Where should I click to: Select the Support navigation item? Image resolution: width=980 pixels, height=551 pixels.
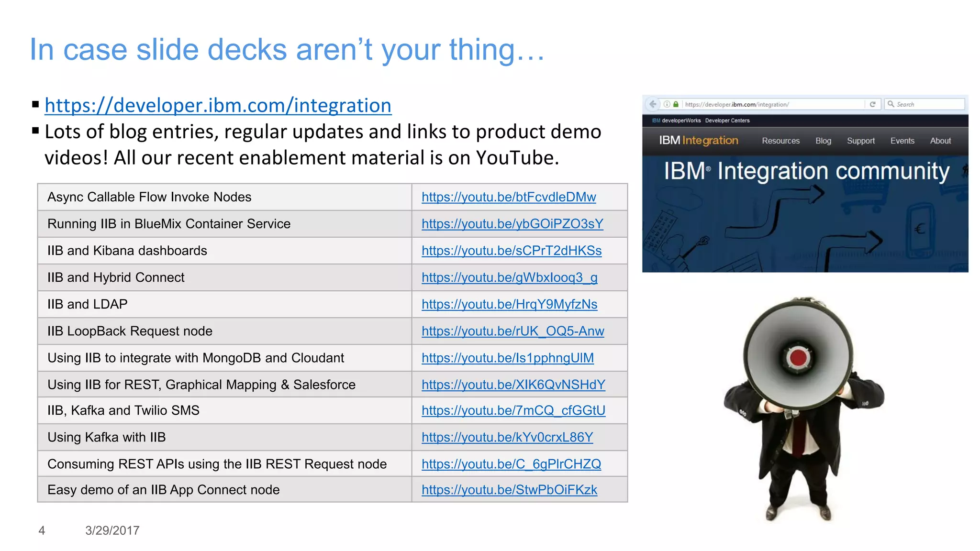pos(860,141)
